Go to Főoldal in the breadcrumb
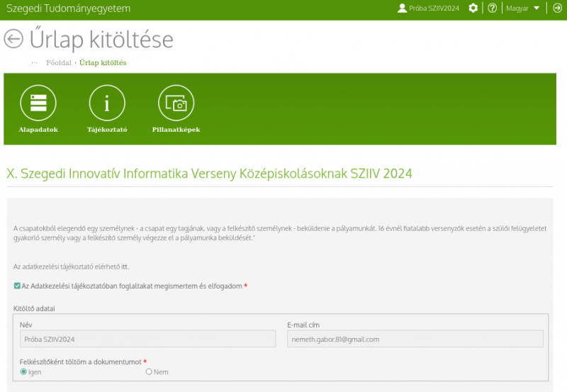The image size is (567, 392). tap(59, 62)
